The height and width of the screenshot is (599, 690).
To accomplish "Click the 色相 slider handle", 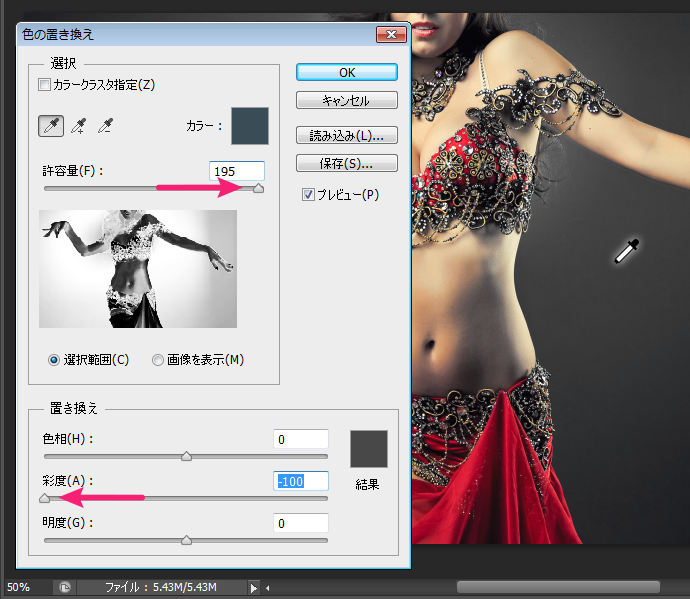I will 186,457.
